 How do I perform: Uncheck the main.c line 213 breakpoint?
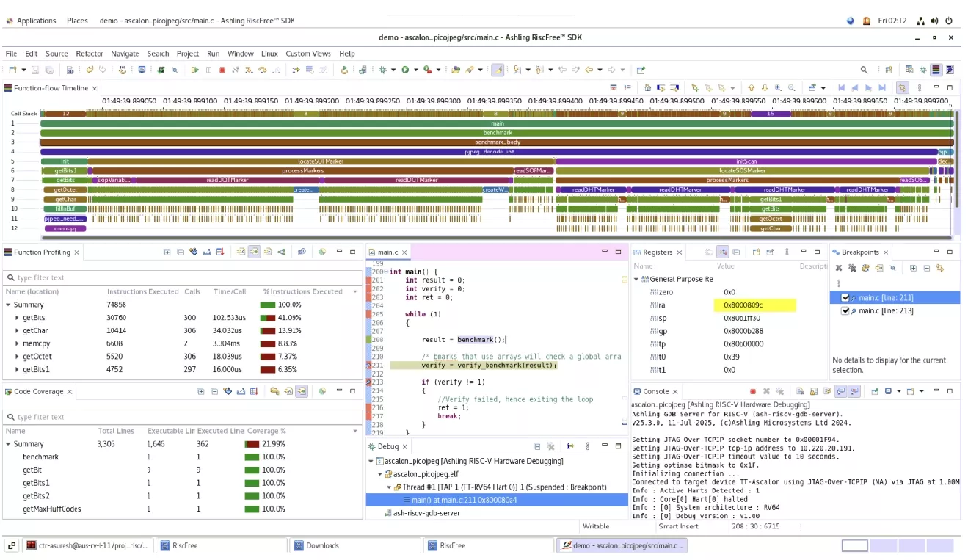pyautogui.click(x=845, y=310)
